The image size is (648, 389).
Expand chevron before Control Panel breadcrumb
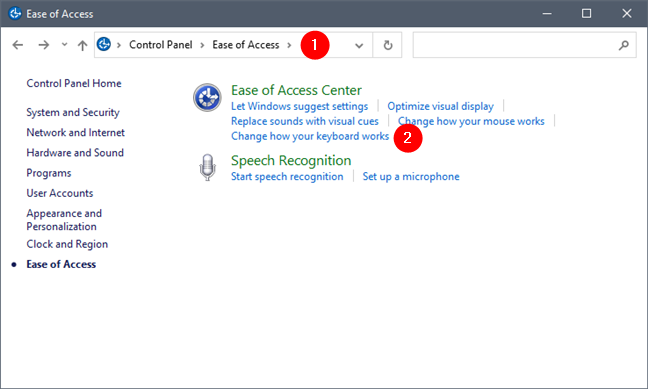[119, 45]
